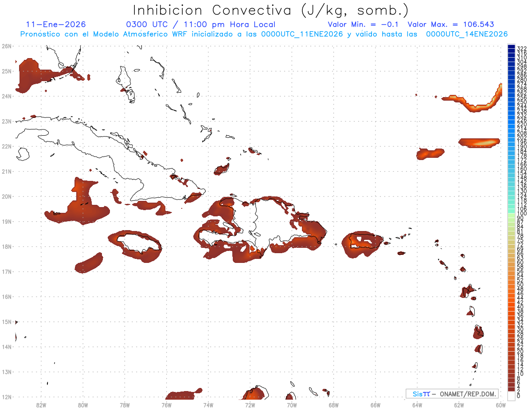The height and width of the screenshot is (411, 532).
Task: Click the dark blue color swatch beside 322
Action: click(512, 47)
